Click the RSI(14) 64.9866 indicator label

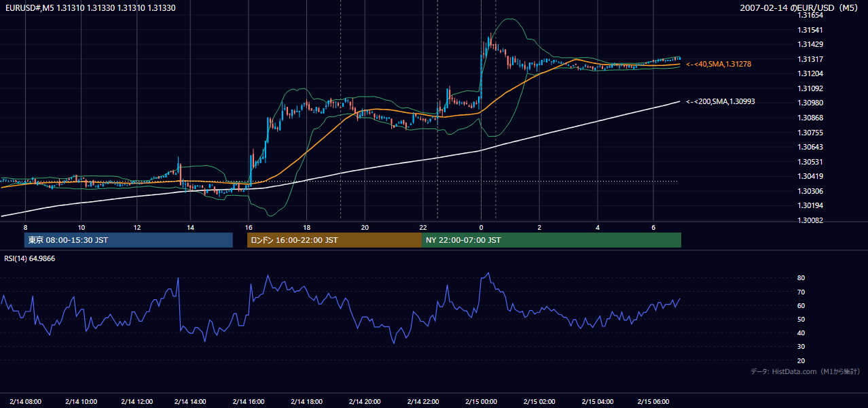(x=30, y=258)
